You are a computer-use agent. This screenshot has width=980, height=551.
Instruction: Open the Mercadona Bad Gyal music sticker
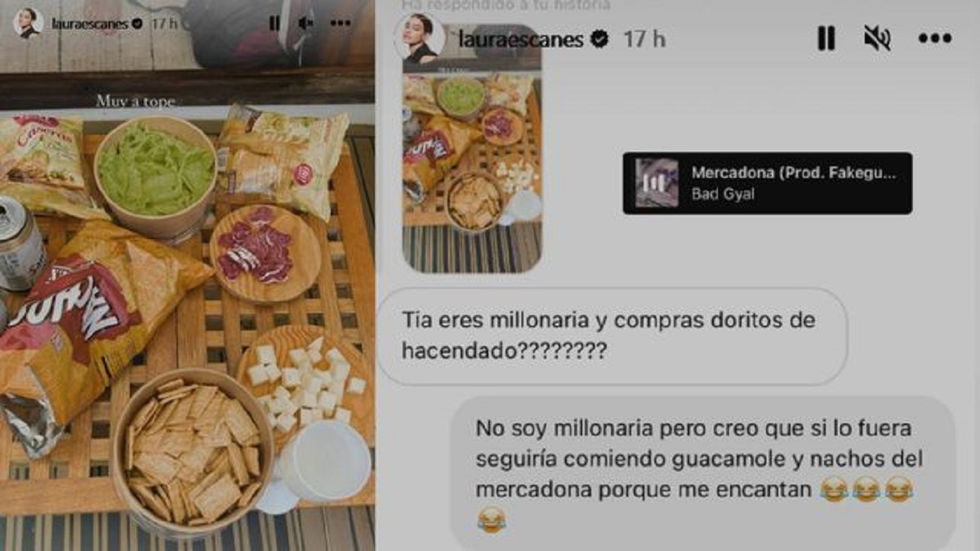point(767,183)
